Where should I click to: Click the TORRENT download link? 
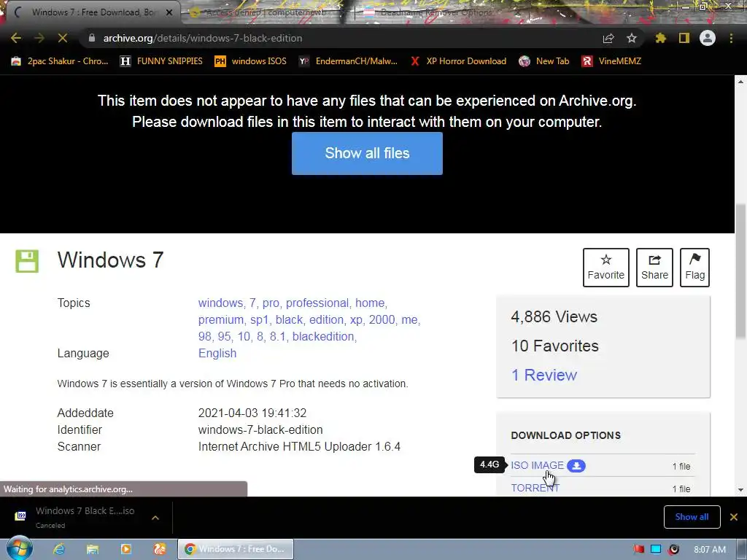535,488
